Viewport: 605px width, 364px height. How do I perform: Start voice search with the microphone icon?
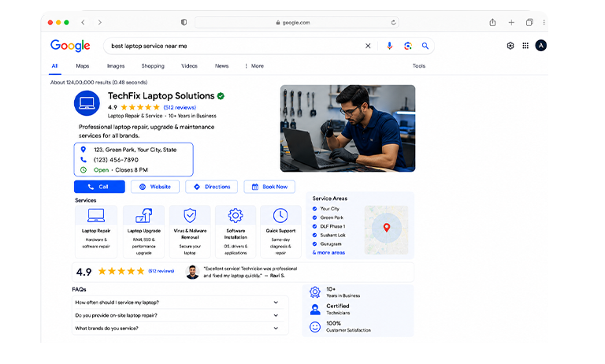390,46
